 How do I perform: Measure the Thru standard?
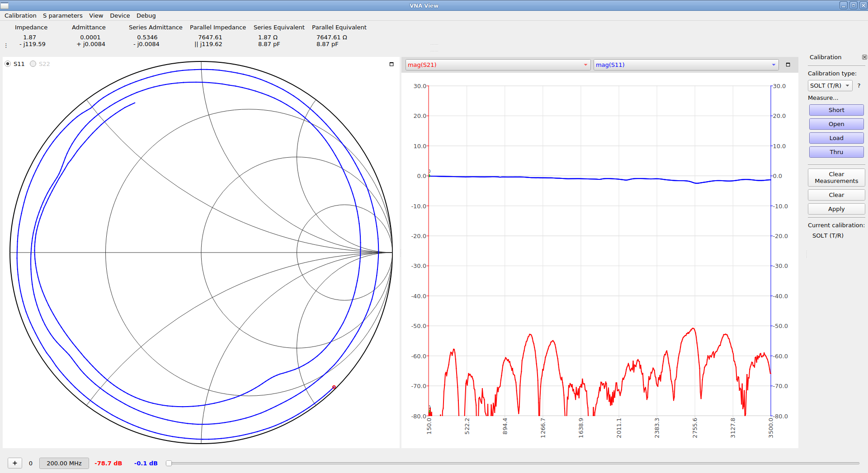(x=836, y=152)
